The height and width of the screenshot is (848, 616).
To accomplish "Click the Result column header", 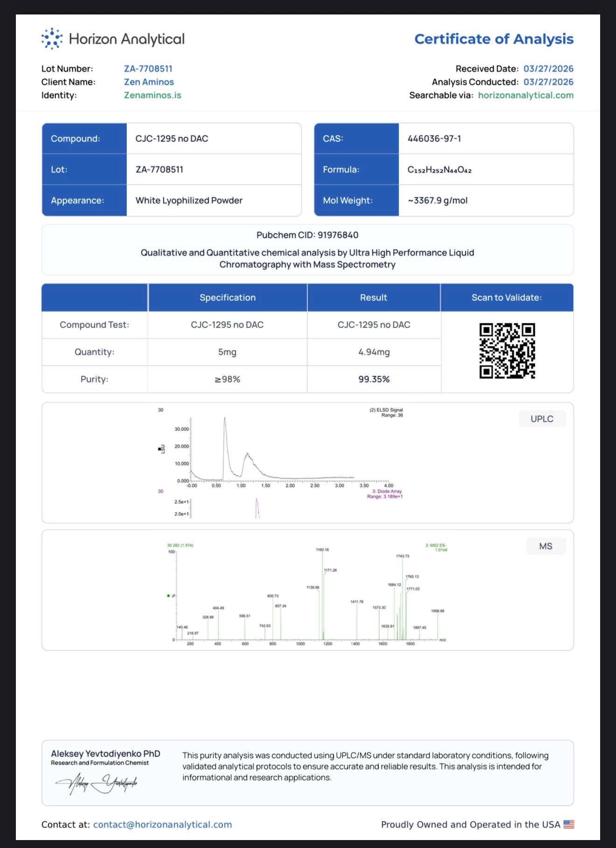I will pos(373,297).
